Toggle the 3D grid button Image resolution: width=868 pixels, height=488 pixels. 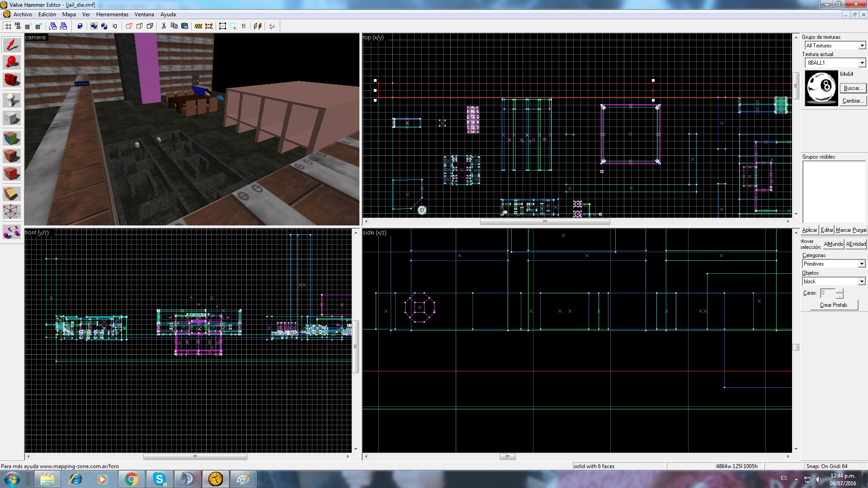point(18,26)
